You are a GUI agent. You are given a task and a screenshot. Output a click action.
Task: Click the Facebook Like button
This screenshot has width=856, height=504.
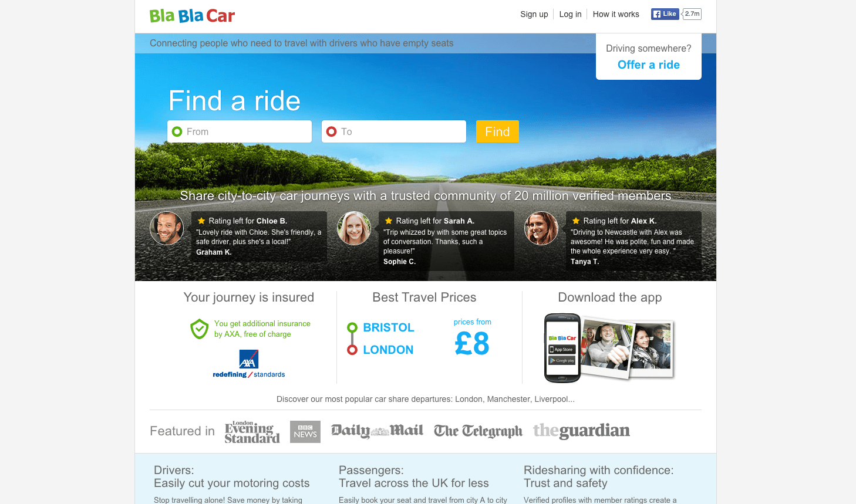(665, 14)
